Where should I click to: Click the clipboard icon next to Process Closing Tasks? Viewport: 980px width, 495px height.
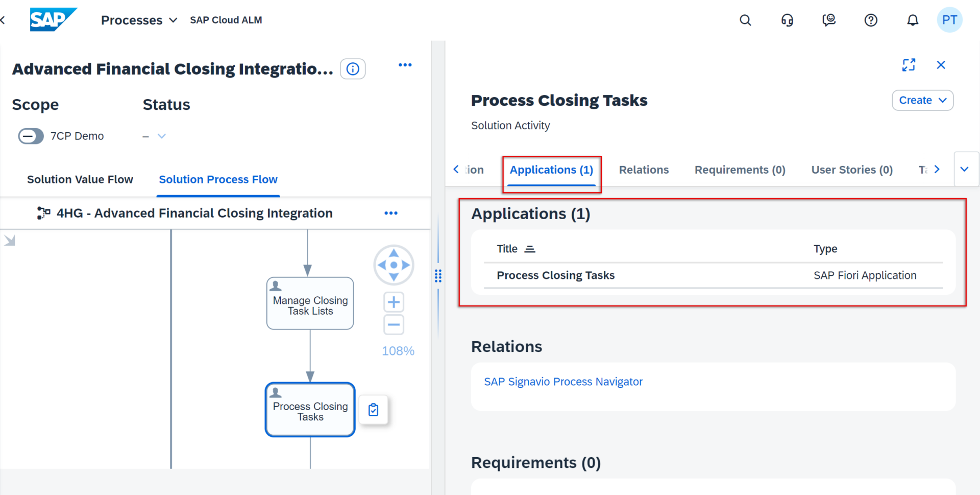(374, 410)
